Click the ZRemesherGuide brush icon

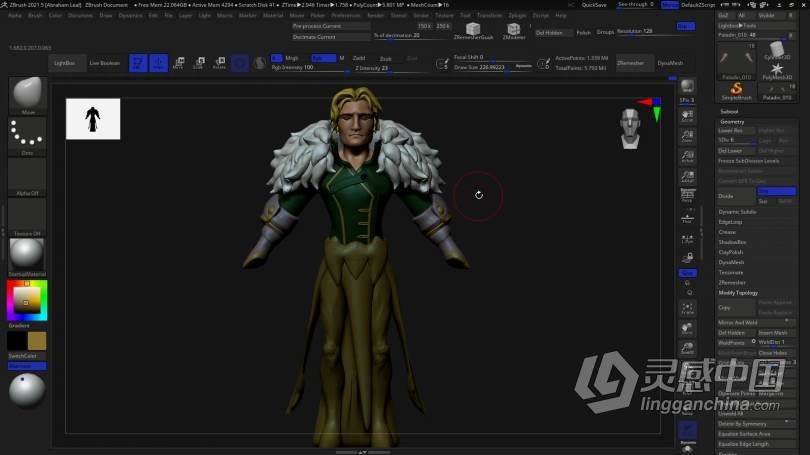click(473, 31)
